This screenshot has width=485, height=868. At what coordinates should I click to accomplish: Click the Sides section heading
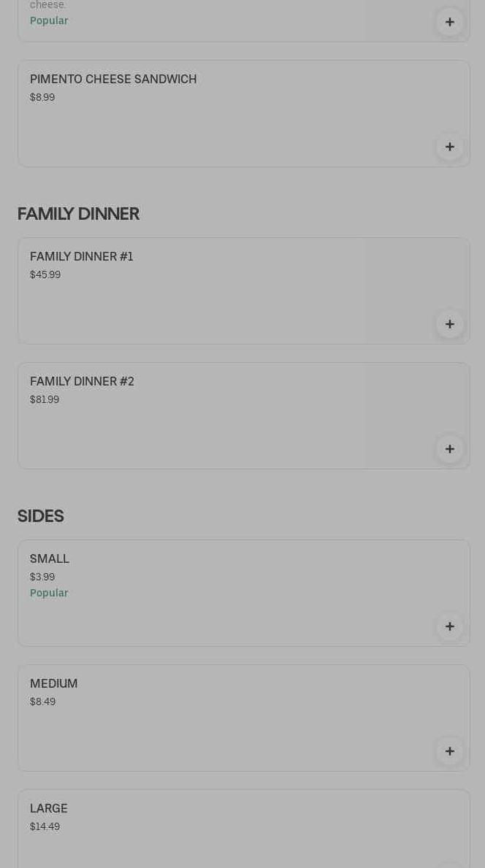pos(40,515)
